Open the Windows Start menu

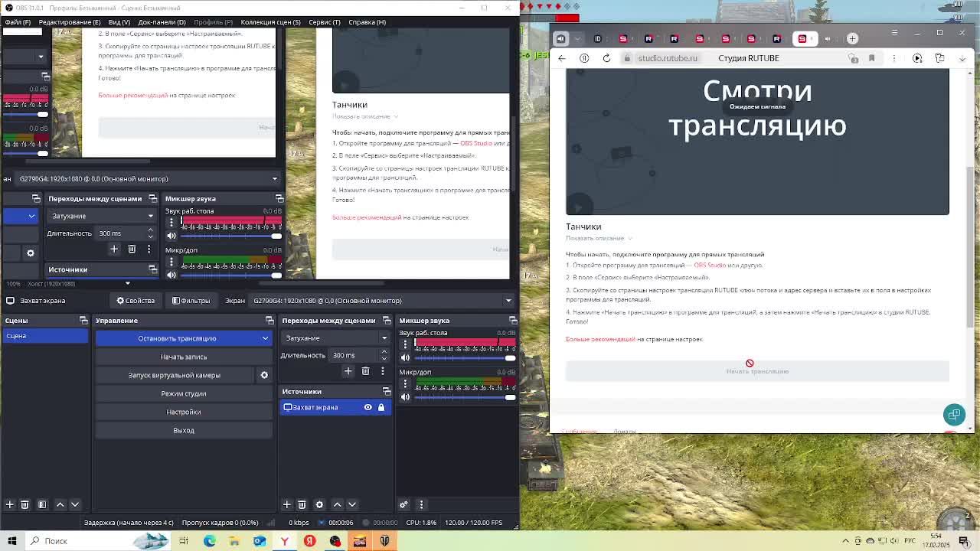(x=12, y=541)
